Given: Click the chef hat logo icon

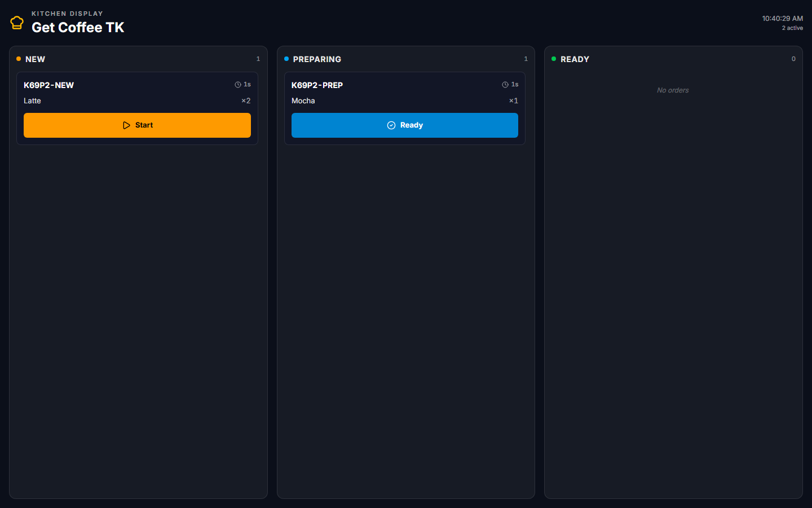Looking at the screenshot, I should (x=17, y=23).
